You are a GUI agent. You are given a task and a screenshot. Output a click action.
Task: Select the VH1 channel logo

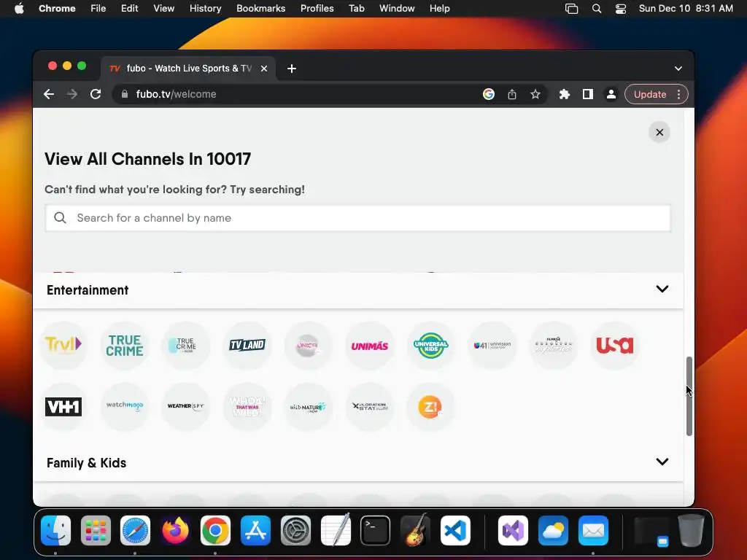[x=63, y=407]
